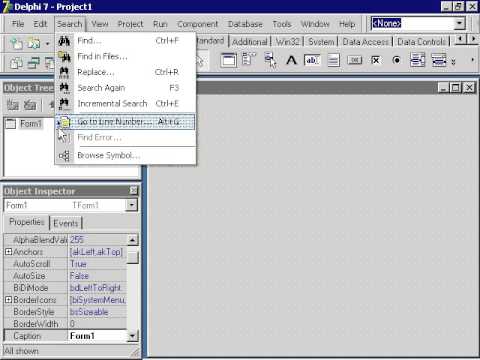The image size is (480, 360).
Task: Select the Label component icon
Action: click(x=291, y=60)
